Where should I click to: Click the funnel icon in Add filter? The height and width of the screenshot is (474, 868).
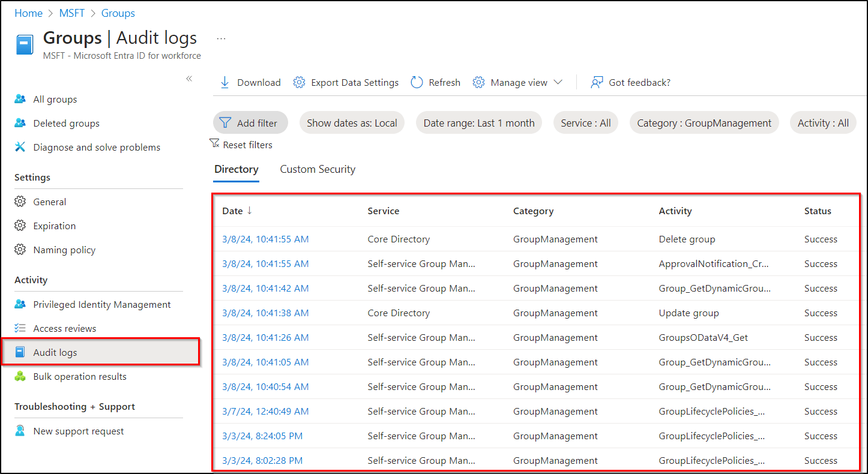225,123
